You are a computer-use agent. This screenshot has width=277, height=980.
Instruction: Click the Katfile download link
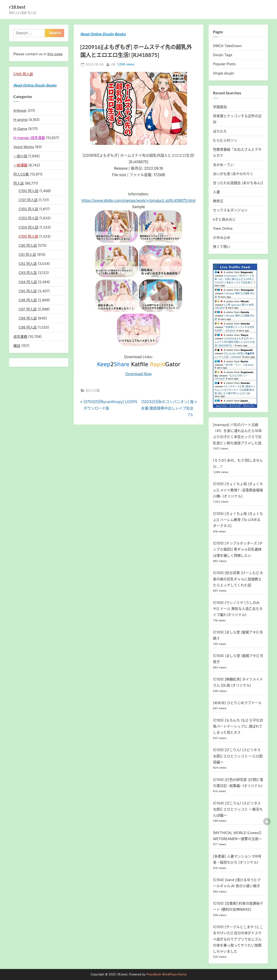point(139,364)
